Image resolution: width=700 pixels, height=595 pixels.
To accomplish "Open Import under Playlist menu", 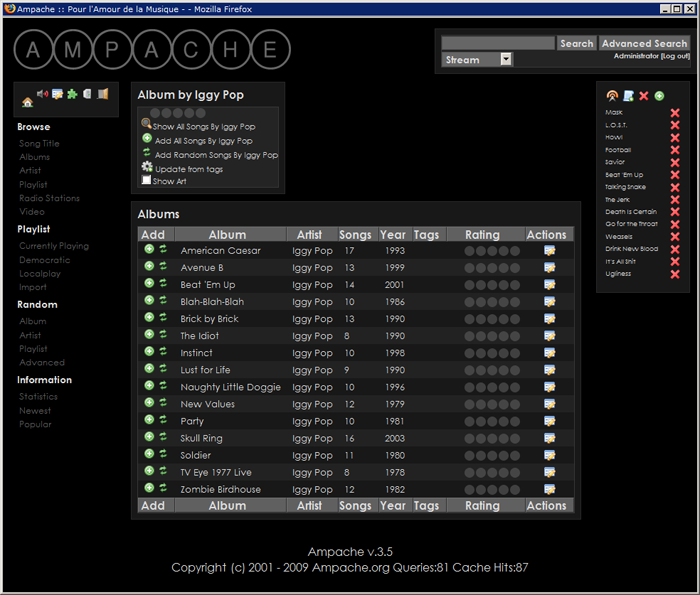I will 33,287.
